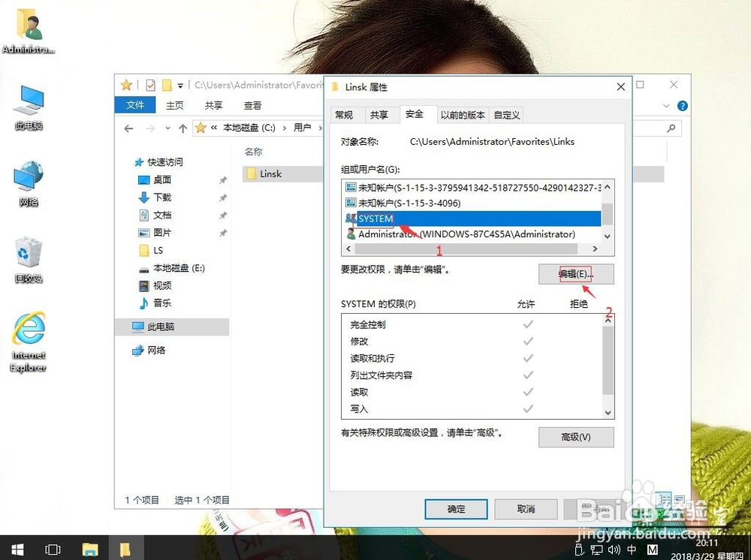The width and height of the screenshot is (751, 560).
Task: Click the Windows Start button
Action: 17,549
